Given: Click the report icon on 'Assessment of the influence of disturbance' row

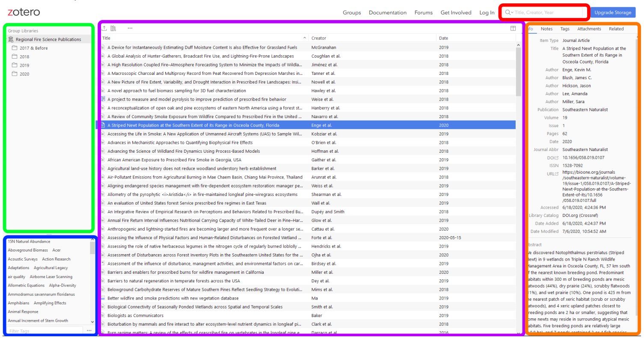Looking at the screenshot, I should tap(103, 264).
